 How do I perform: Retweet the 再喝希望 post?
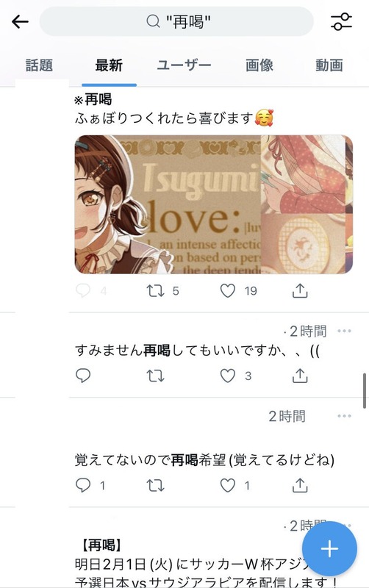click(155, 485)
